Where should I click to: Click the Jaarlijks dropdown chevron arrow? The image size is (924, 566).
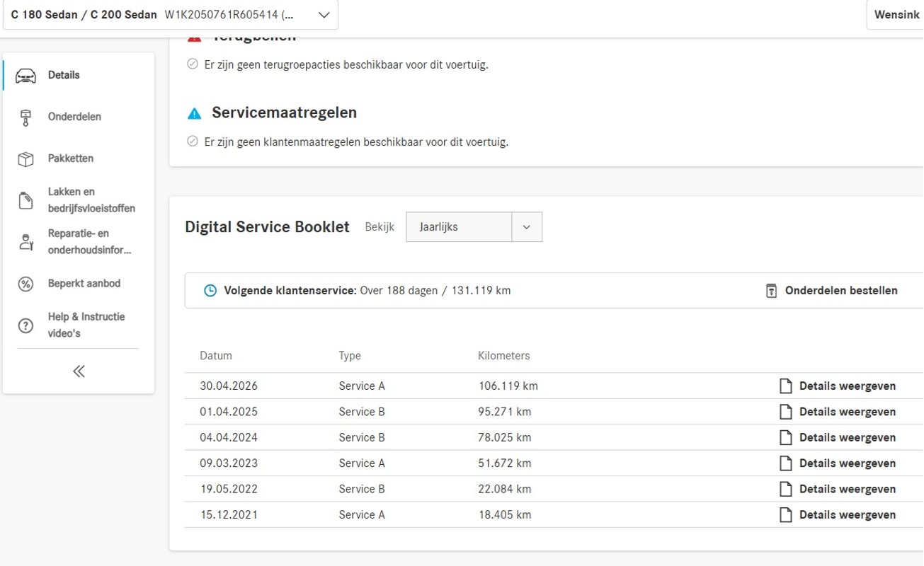pyautogui.click(x=526, y=227)
